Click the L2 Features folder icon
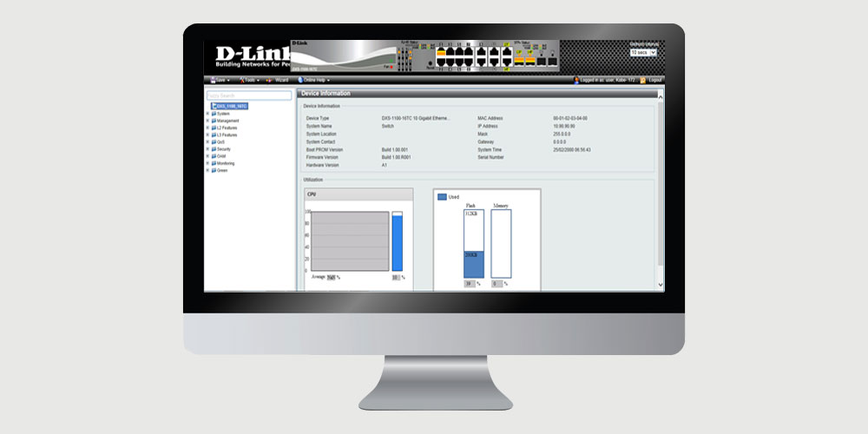This screenshot has height=434, width=868. click(214, 128)
